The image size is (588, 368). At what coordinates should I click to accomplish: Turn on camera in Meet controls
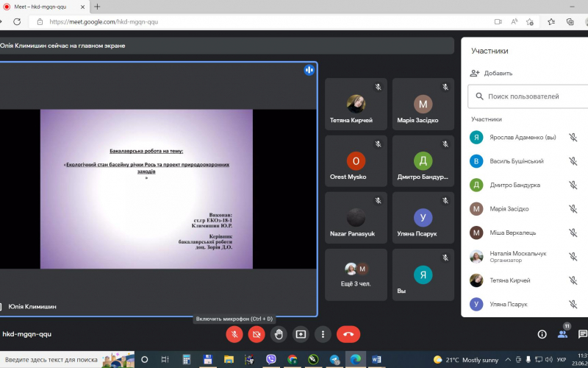[x=257, y=334]
